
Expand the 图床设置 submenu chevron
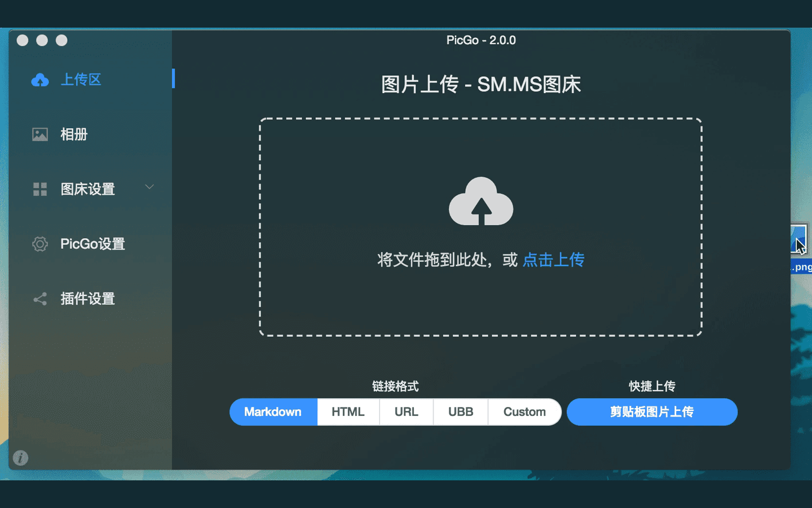(149, 187)
